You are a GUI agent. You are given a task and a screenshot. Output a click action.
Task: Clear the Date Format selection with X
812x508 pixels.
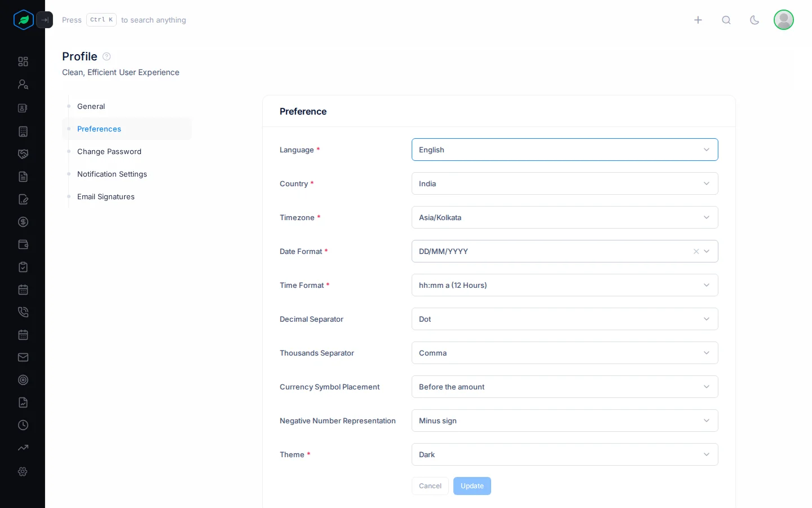click(696, 251)
